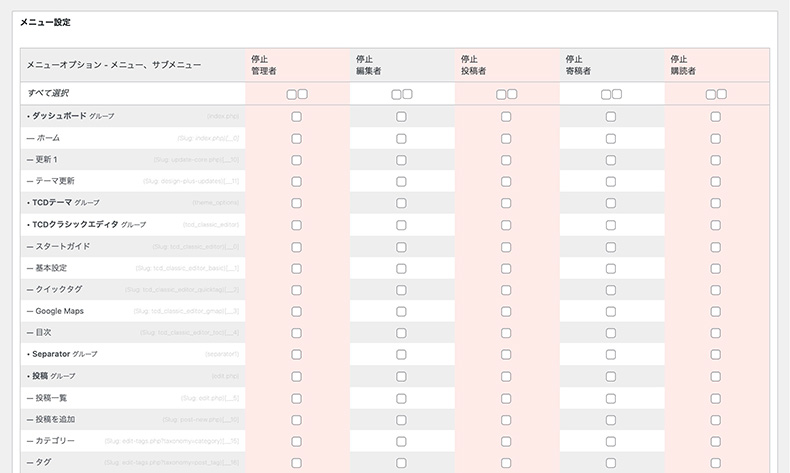The width and height of the screenshot is (790, 473).
Task: Click right すべて選択 checkbox under 購読者
Action: tap(721, 94)
